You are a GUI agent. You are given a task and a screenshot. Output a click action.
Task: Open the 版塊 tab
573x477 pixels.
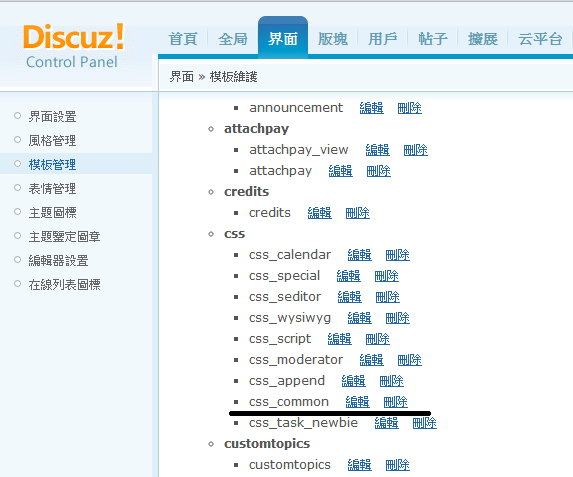click(x=333, y=39)
